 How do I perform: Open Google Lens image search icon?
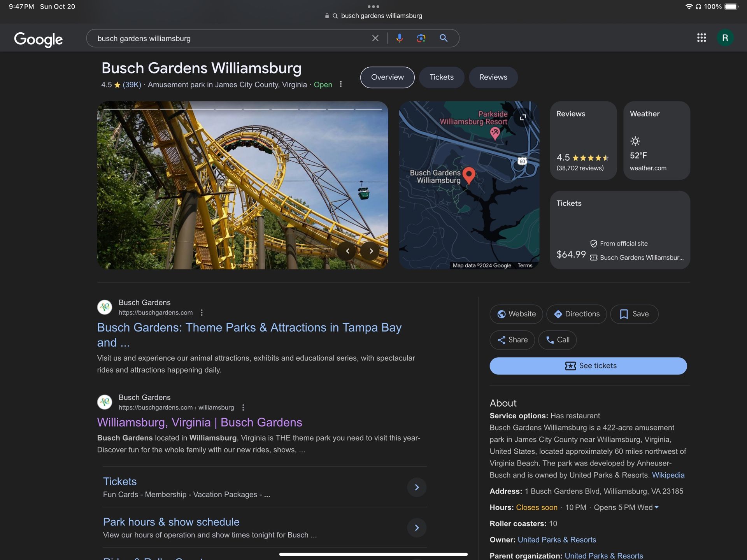click(x=421, y=38)
